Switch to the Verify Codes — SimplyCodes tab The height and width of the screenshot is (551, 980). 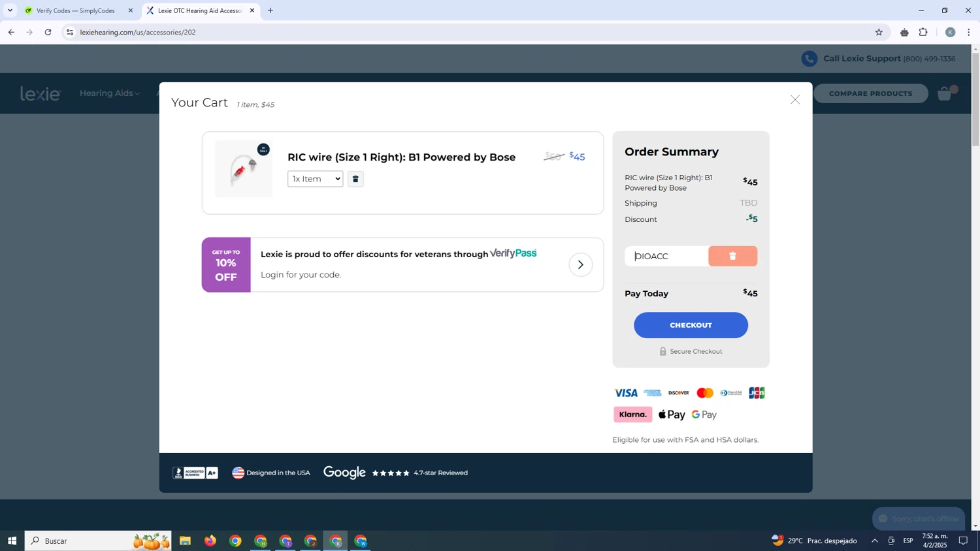75,10
